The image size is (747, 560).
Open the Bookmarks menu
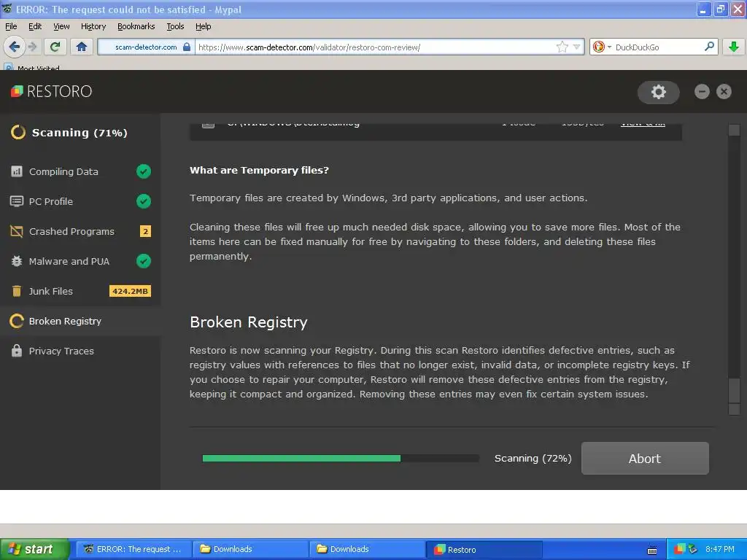[x=136, y=26]
